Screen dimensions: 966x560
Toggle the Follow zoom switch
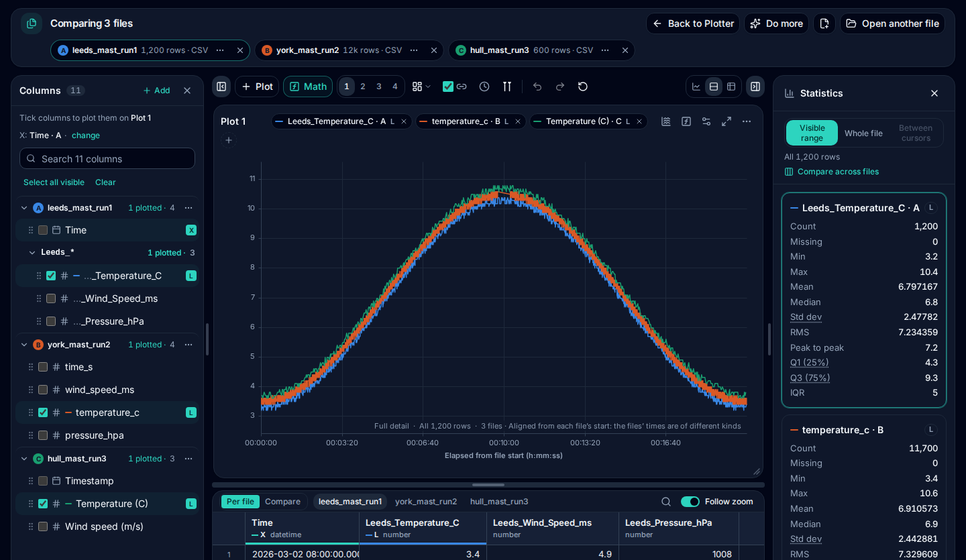690,502
